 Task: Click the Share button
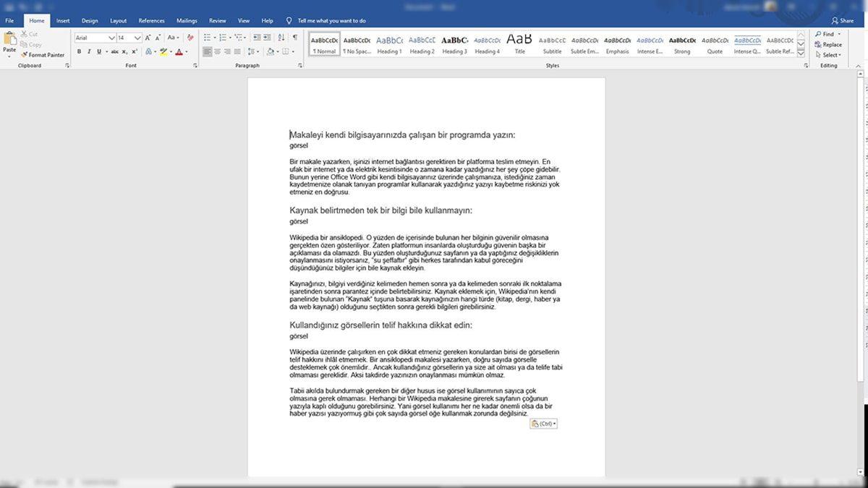point(842,21)
